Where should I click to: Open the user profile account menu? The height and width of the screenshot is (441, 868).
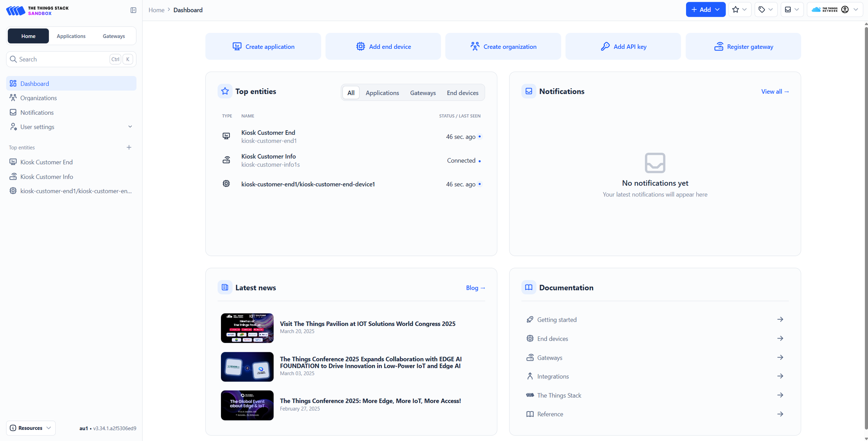(x=835, y=10)
